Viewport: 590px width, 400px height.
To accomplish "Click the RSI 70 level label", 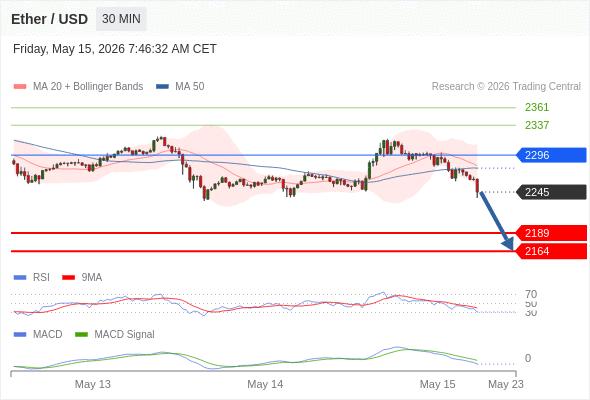I will pyautogui.click(x=531, y=294).
